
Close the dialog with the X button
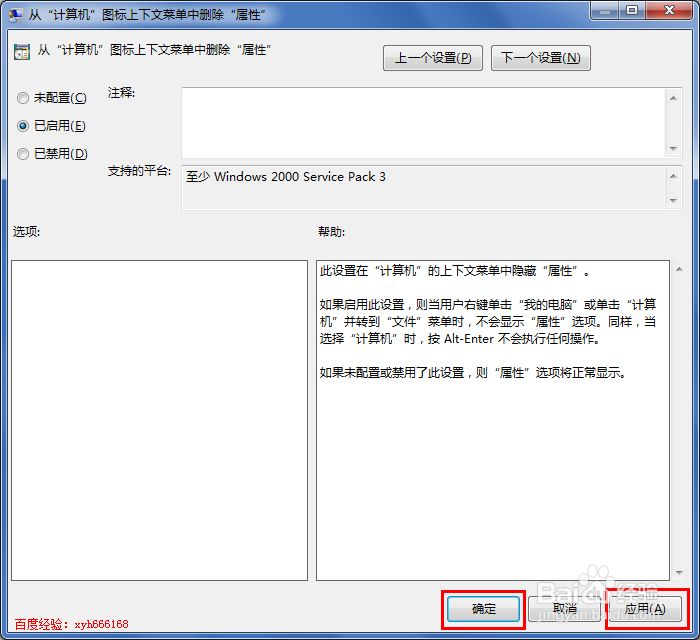click(x=669, y=11)
